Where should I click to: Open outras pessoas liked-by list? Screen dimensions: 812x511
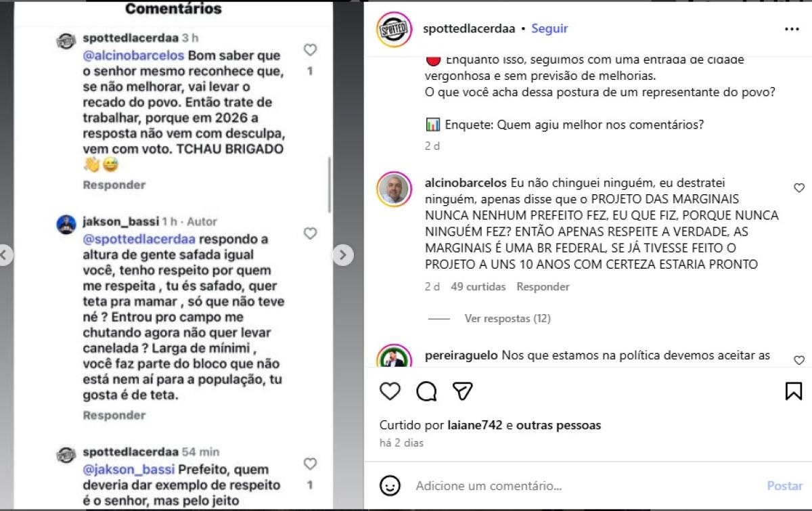point(558,425)
